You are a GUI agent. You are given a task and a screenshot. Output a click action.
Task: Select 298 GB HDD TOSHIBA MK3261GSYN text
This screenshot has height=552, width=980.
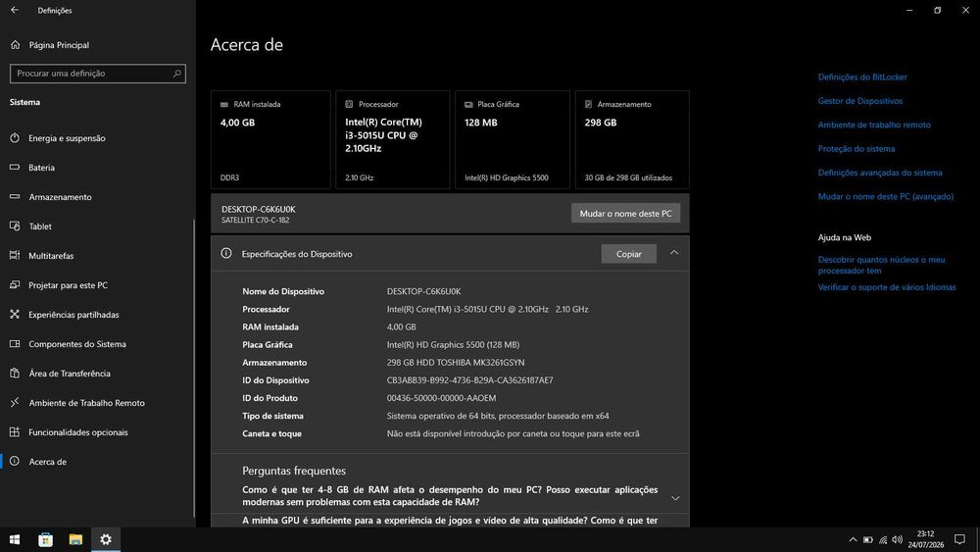point(456,363)
